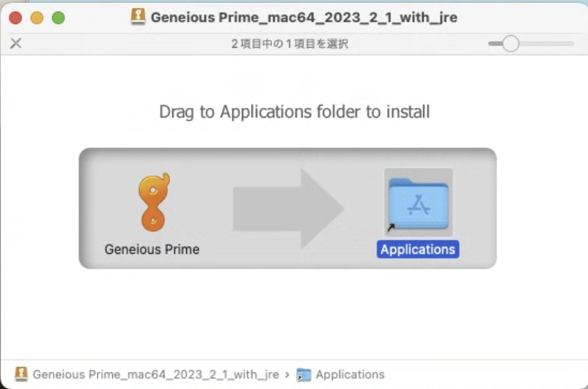Viewport: 588px width, 389px height.
Task: Click the X icon beside the status text
Action: (x=15, y=43)
